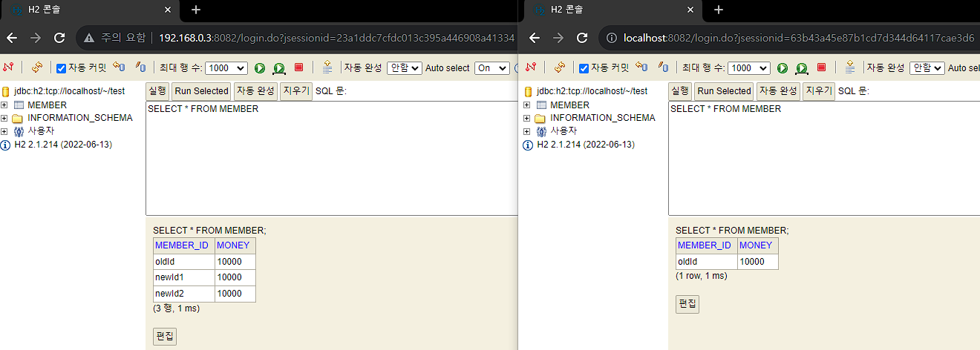Click the address bar showing localhost:8082
Viewport: 980px width, 350px height.
point(790,38)
